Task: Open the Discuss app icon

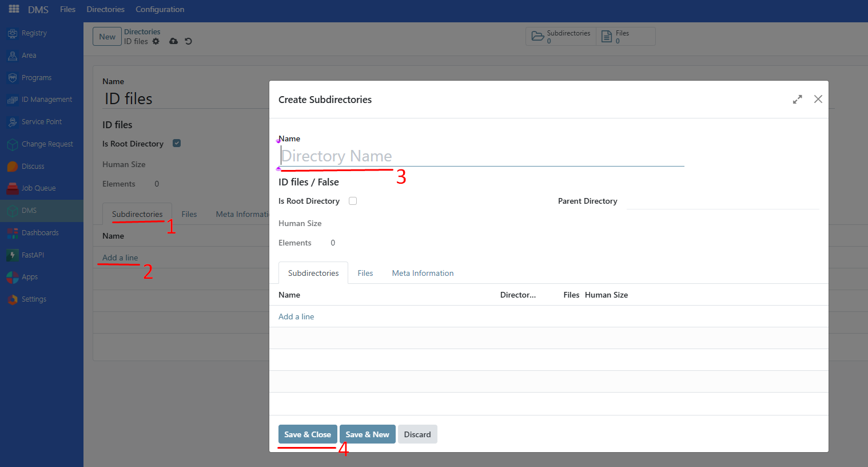Action: coord(13,167)
